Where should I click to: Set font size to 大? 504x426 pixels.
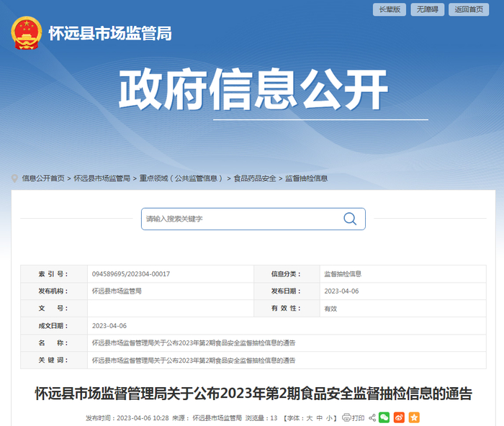tap(309, 418)
